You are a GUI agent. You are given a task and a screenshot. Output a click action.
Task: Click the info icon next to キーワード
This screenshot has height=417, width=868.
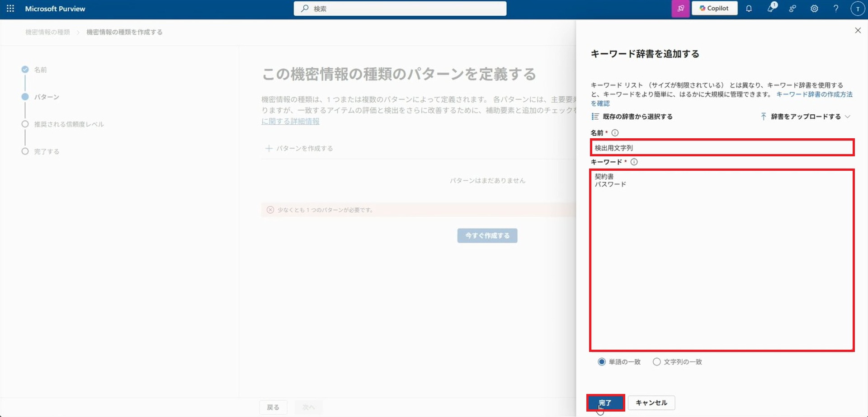pyautogui.click(x=634, y=162)
